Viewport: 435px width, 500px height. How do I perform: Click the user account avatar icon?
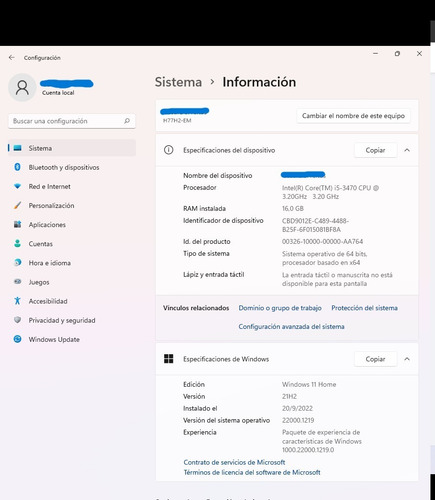click(22, 88)
